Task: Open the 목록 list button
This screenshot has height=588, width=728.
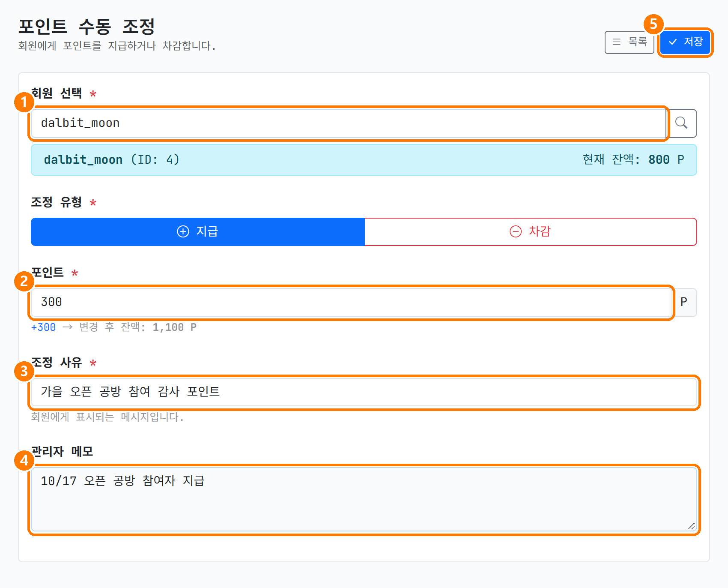Action: pyautogui.click(x=629, y=42)
